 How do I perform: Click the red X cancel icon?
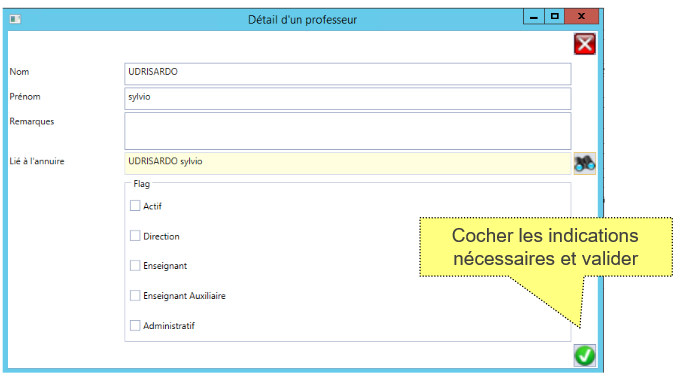click(x=585, y=44)
